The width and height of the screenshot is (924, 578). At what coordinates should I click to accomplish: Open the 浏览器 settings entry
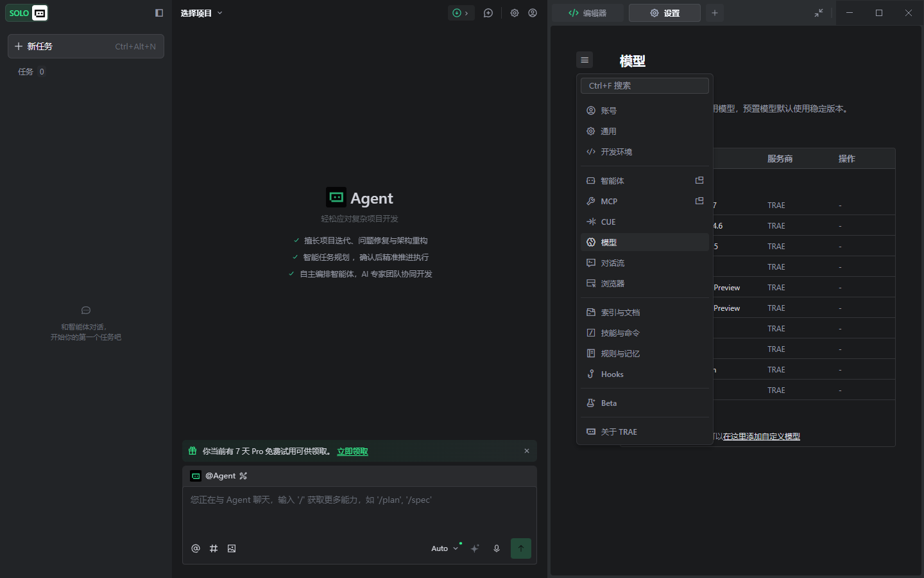[645, 283]
